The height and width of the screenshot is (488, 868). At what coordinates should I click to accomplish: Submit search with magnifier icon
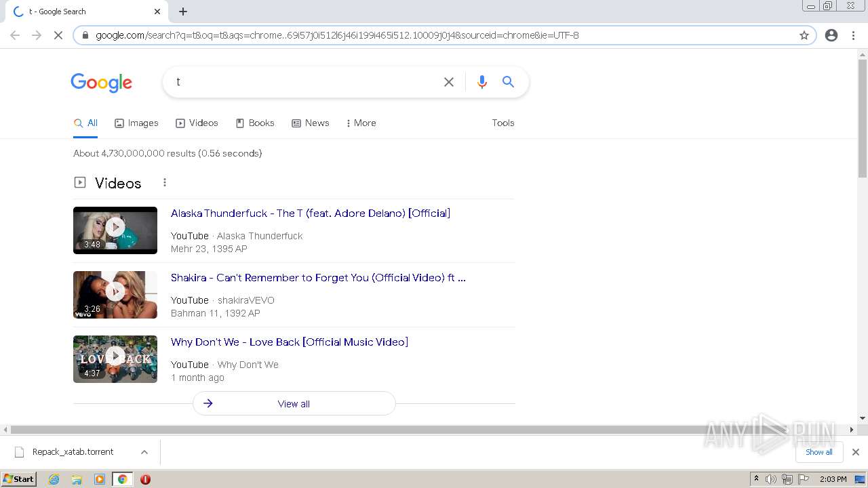(508, 82)
